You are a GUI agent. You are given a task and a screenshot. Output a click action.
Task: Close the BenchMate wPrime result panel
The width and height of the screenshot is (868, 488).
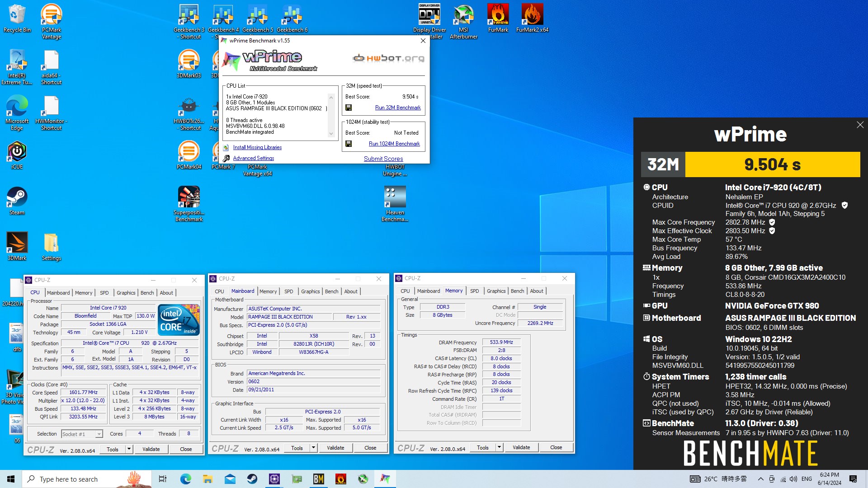[860, 125]
